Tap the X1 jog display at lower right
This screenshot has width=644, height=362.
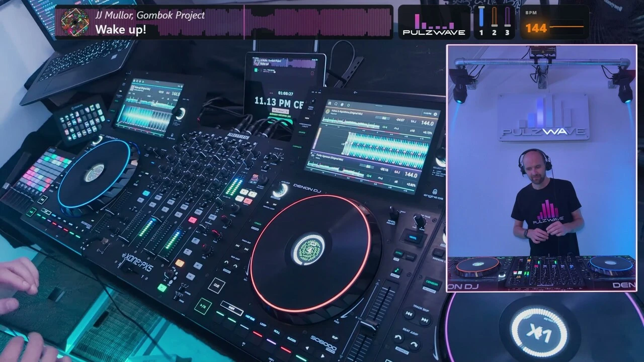click(x=539, y=332)
